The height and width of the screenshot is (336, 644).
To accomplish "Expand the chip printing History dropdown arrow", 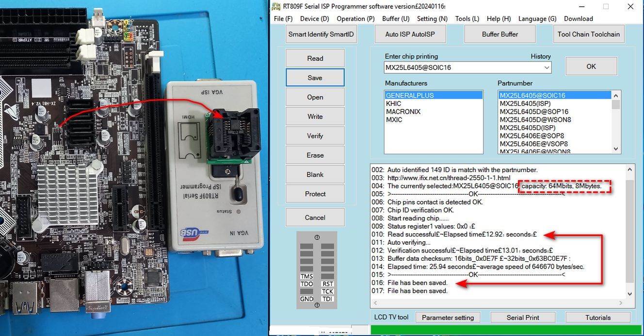I will (547, 67).
